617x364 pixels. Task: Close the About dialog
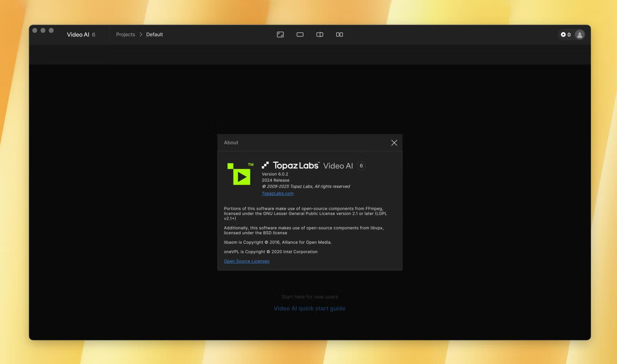[394, 143]
